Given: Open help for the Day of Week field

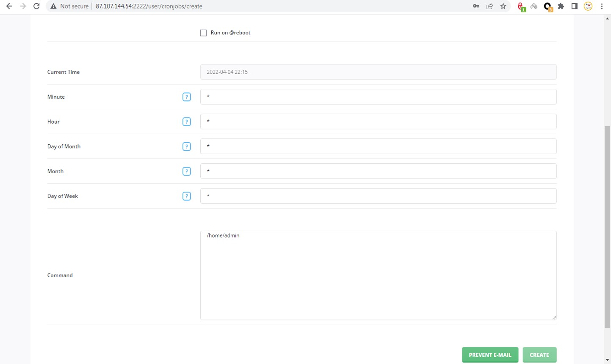Looking at the screenshot, I should pos(187,196).
